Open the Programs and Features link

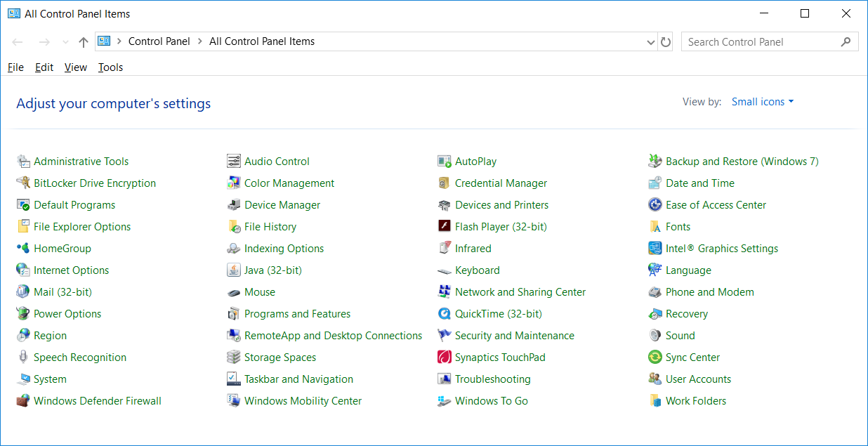298,314
